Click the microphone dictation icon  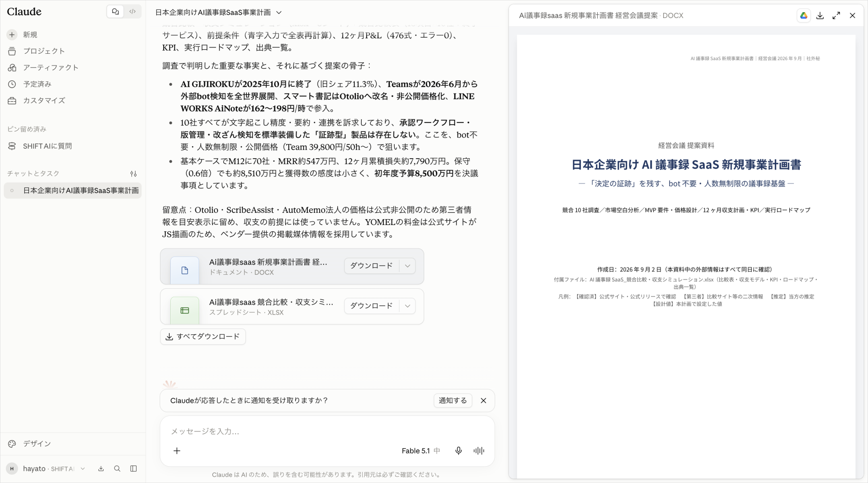458,451
